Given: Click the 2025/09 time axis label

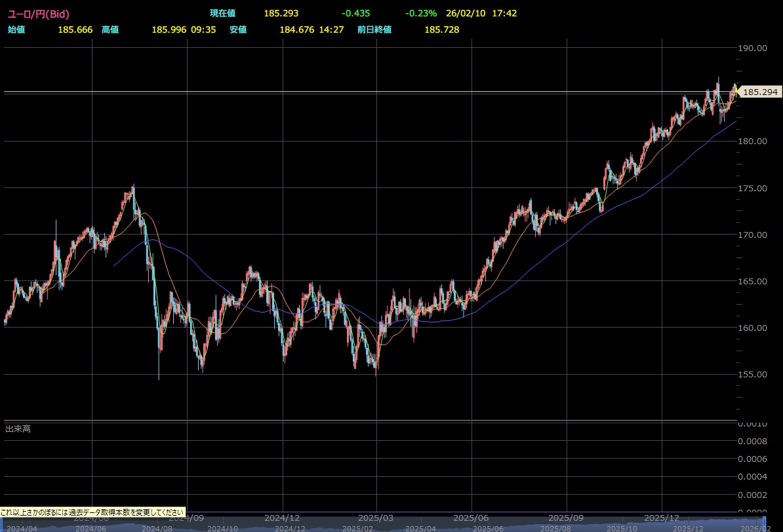Looking at the screenshot, I should coord(566,518).
